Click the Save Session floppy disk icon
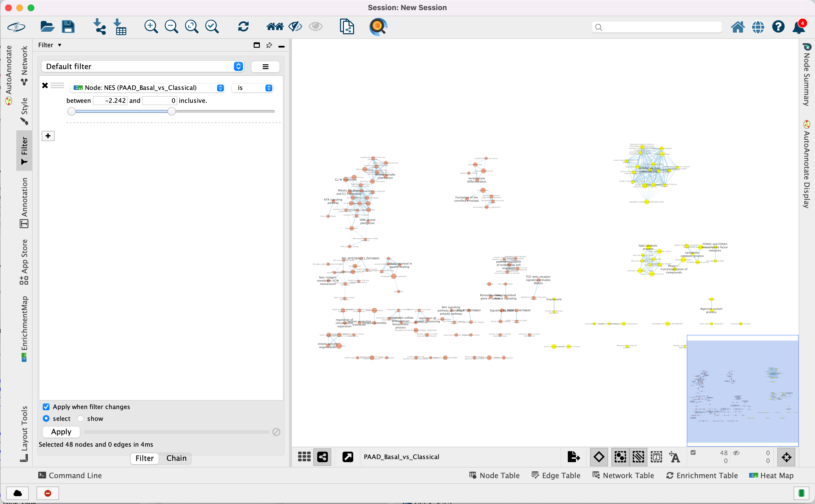This screenshot has height=504, width=815. coord(68,26)
